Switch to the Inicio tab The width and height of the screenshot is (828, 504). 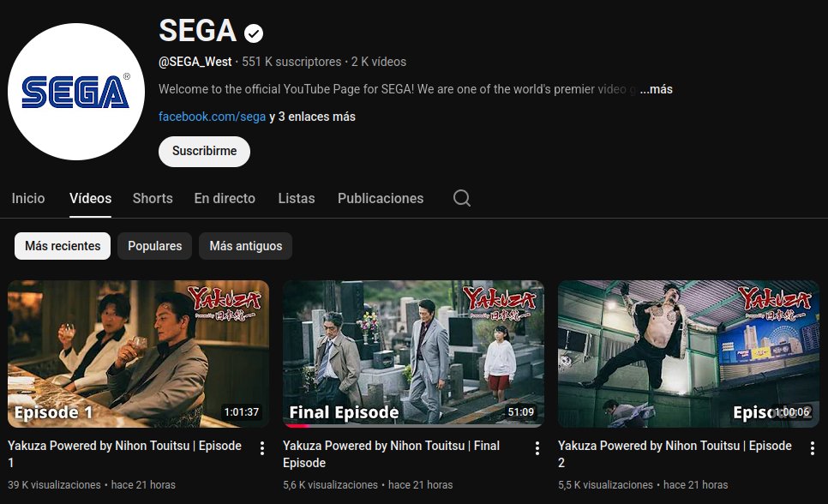pos(28,198)
